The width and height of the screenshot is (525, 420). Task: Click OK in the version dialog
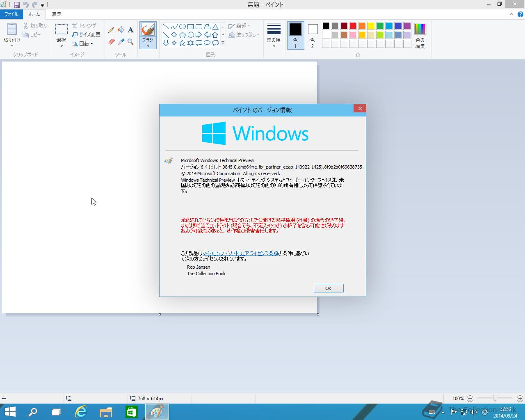(329, 288)
